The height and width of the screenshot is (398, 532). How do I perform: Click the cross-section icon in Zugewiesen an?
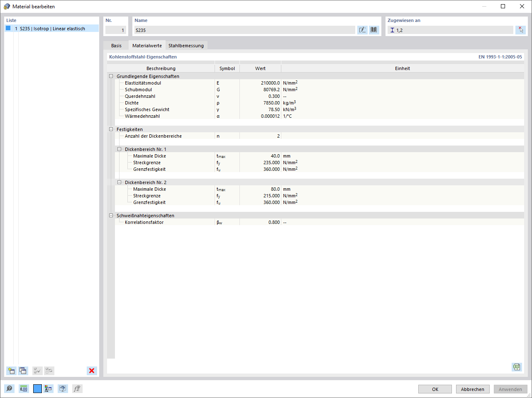click(392, 30)
